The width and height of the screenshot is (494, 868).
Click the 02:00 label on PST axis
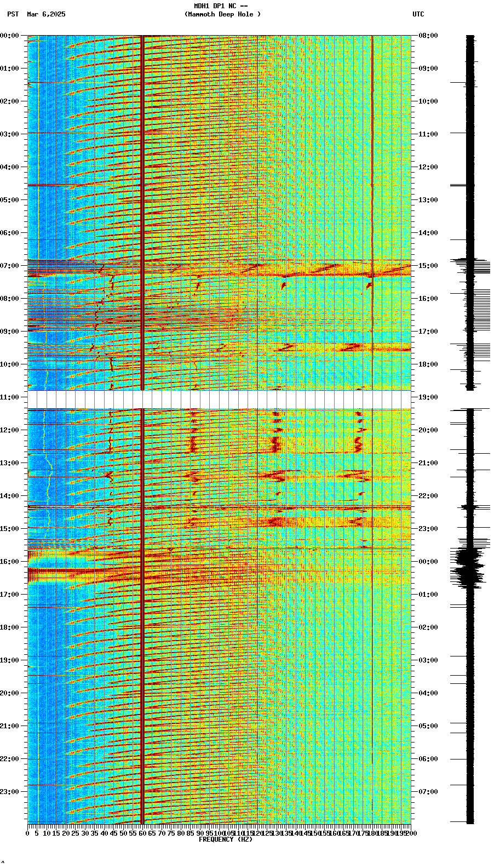(9, 101)
